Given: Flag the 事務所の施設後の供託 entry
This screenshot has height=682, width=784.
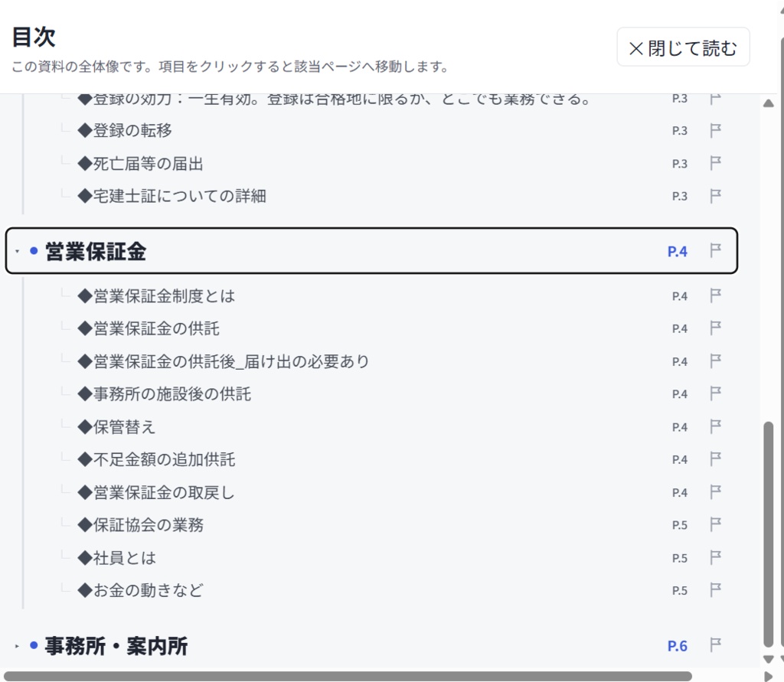Looking at the screenshot, I should (x=716, y=394).
